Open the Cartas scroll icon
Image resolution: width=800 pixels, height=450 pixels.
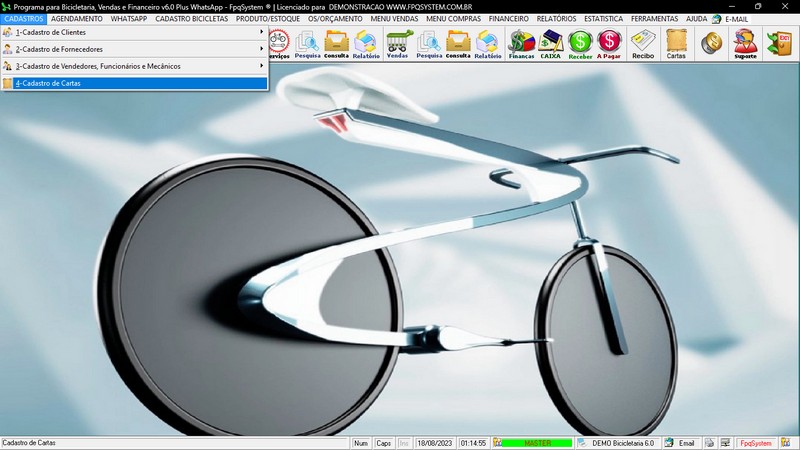tap(676, 43)
